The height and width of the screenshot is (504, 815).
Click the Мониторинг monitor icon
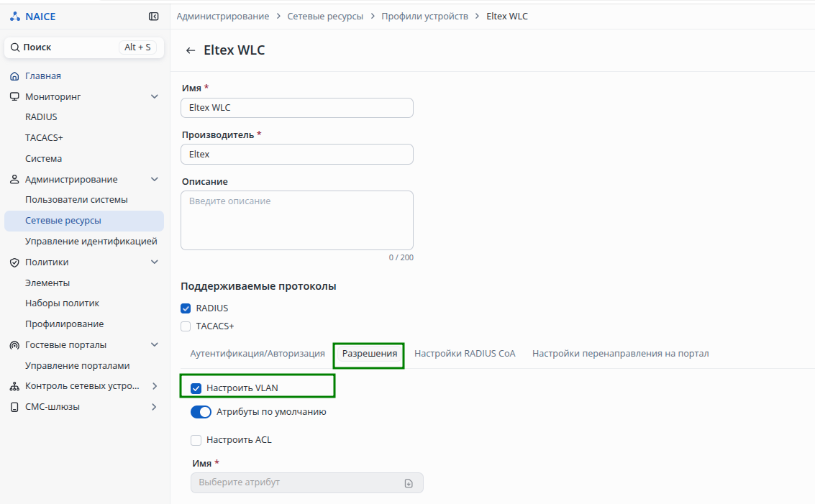point(14,96)
